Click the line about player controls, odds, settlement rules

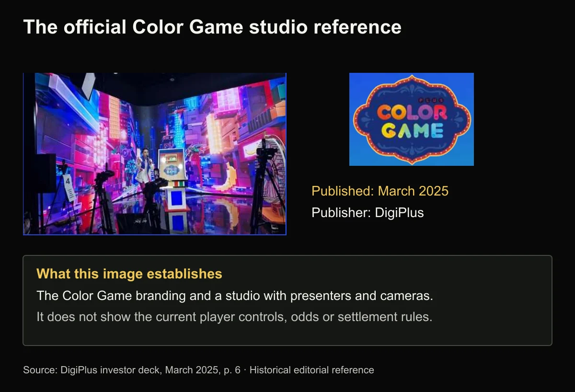pyautogui.click(x=234, y=317)
